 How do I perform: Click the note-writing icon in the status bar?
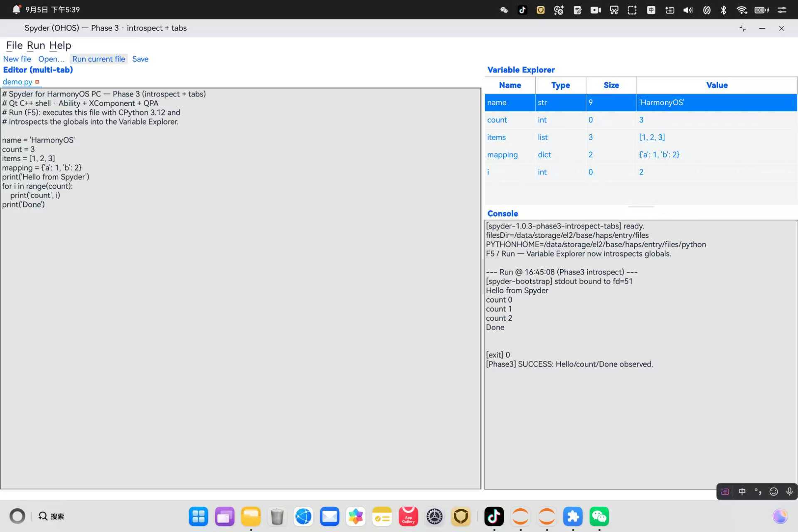click(x=577, y=10)
